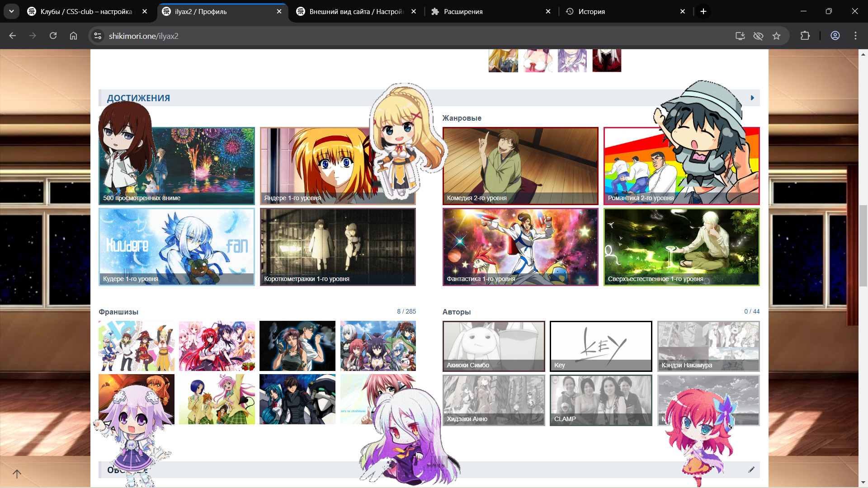868x488 pixels.
Task: Open the browser home page
Action: 73,36
